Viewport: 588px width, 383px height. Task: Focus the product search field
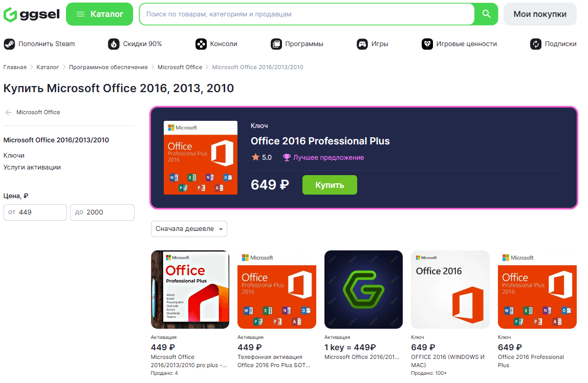(307, 14)
